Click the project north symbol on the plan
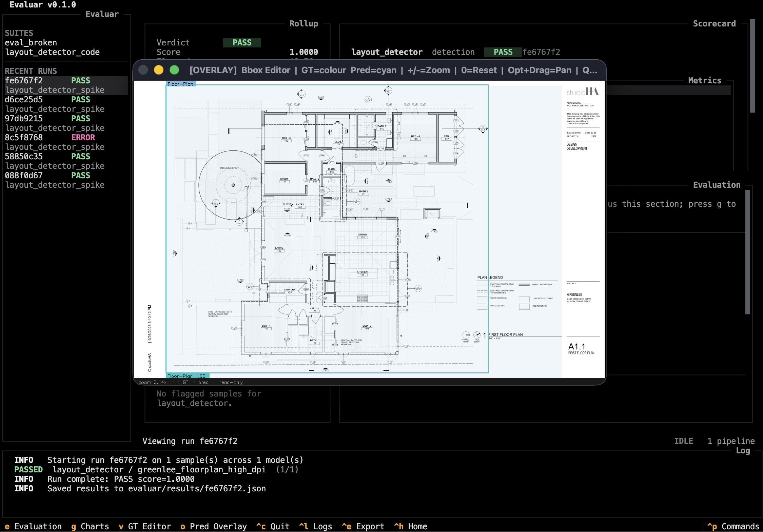Image resolution: width=763 pixels, height=532 pixels. point(466,335)
